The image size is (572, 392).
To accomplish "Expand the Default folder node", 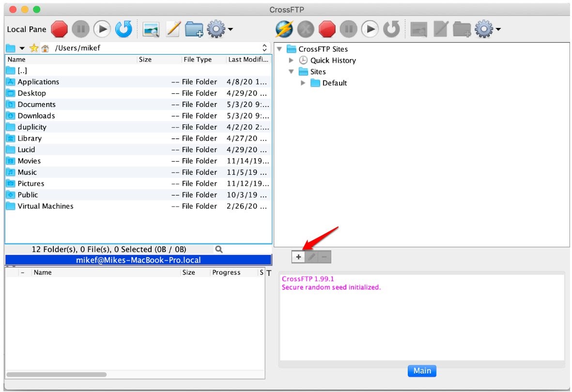I will [303, 83].
